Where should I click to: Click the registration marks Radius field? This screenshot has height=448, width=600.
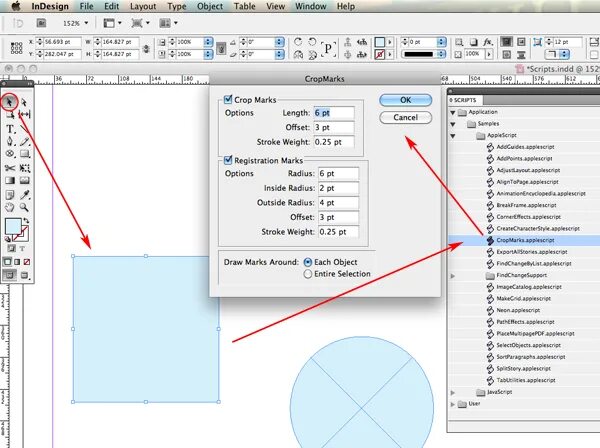click(x=338, y=173)
